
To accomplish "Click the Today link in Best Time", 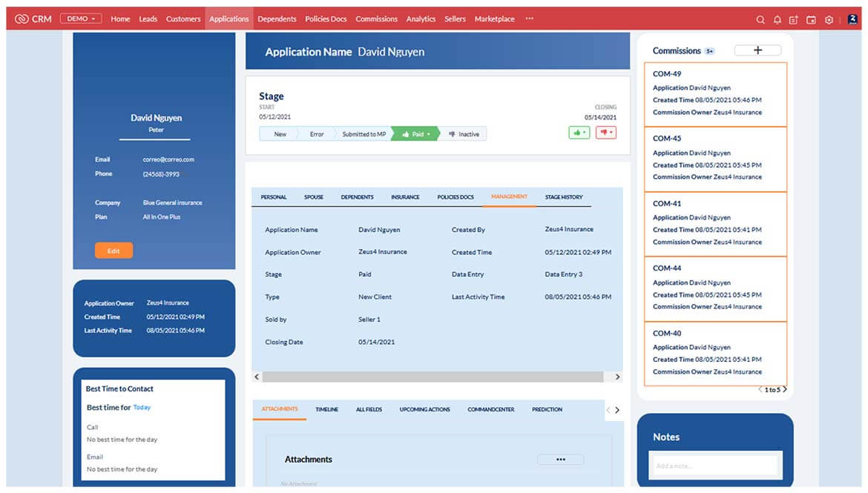I will (142, 407).
